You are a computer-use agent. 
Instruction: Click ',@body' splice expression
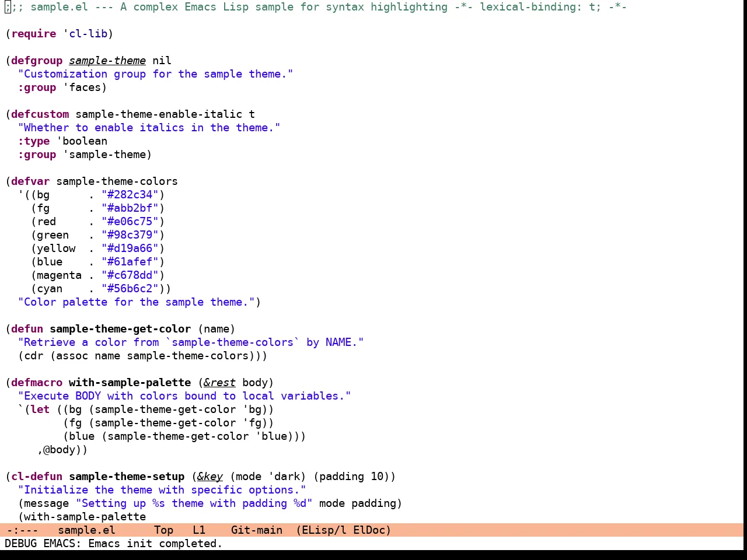(59, 450)
